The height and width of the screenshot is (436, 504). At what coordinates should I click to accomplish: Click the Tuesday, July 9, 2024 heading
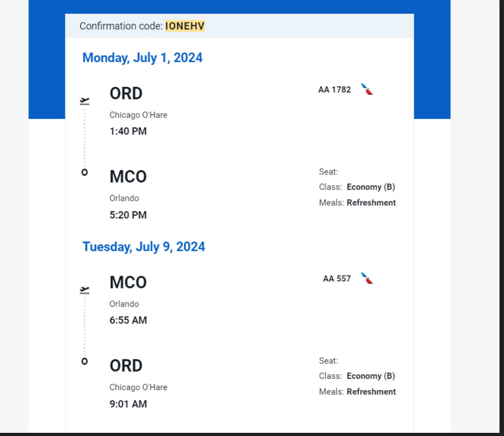coord(144,247)
